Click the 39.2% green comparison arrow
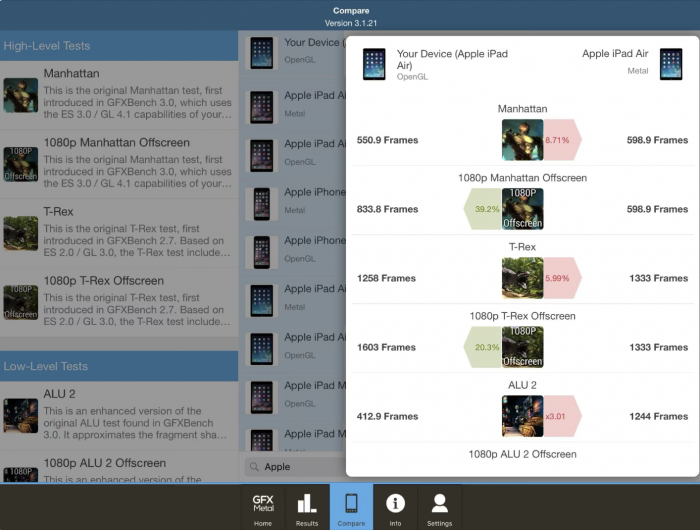 pyautogui.click(x=483, y=210)
